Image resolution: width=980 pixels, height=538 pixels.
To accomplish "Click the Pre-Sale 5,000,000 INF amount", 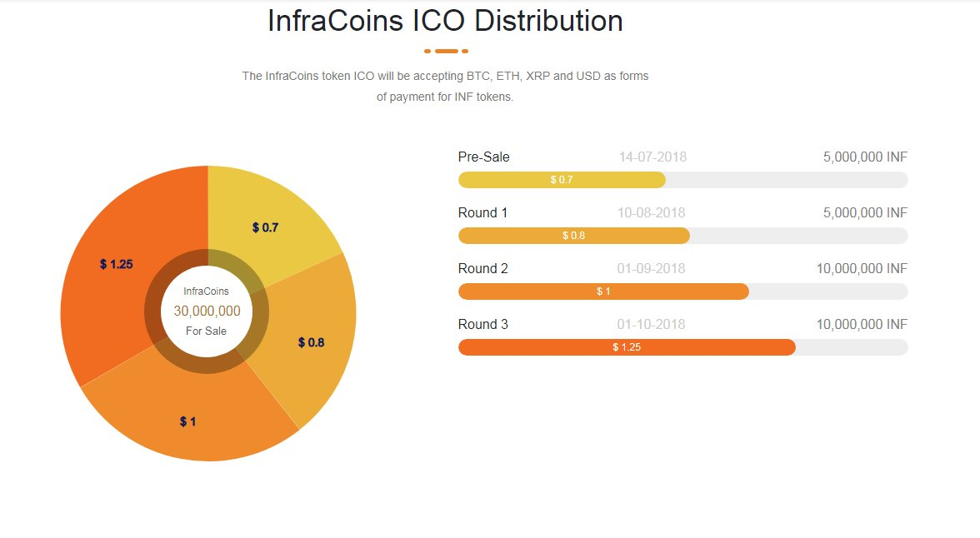I will [865, 157].
